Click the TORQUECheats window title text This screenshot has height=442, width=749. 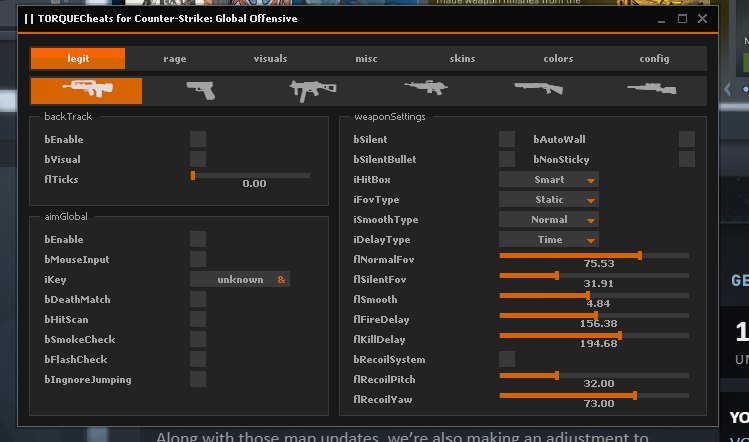167,19
